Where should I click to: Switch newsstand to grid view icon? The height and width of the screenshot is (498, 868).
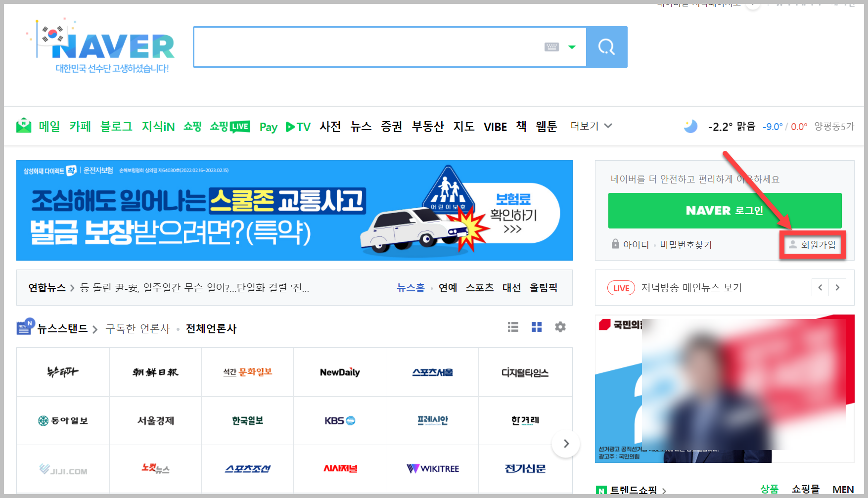click(537, 327)
